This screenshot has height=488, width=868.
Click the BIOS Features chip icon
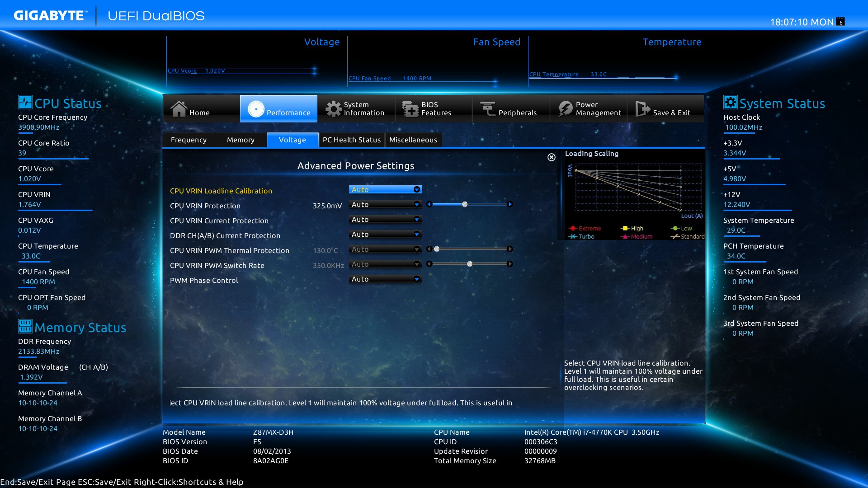tap(410, 109)
